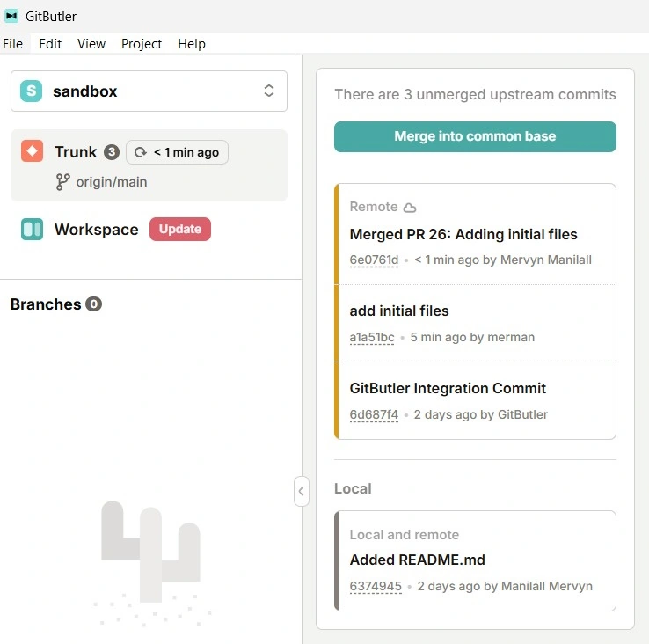Click the sandbox project 'S' avatar icon
Viewport: 649px width, 644px height.
coord(32,91)
